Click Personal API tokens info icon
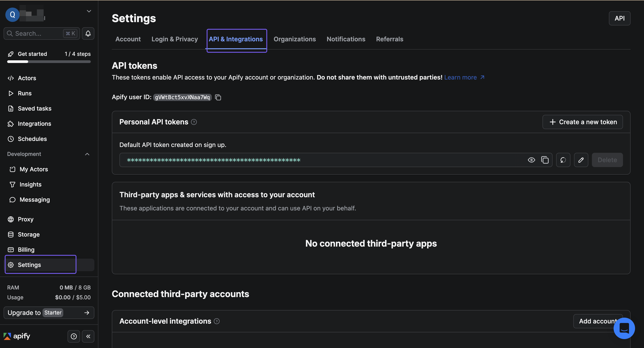 point(194,122)
